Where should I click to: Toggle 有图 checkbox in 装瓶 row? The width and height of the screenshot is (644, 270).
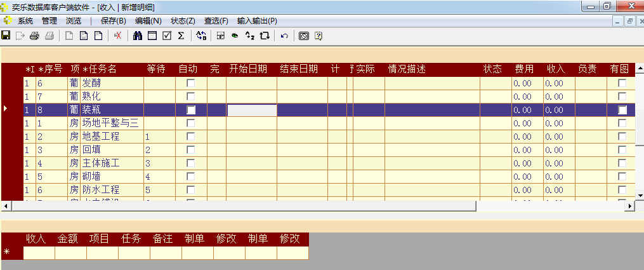coord(622,110)
